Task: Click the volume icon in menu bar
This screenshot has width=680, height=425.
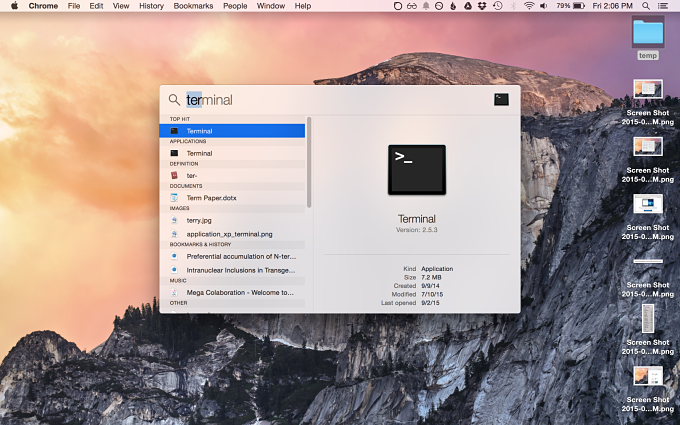Action: (543, 6)
